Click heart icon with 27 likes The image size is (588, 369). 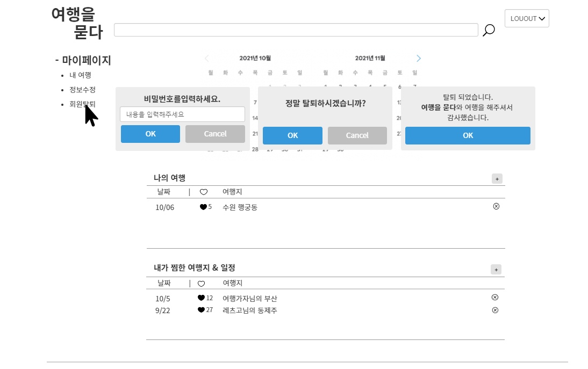pos(202,310)
